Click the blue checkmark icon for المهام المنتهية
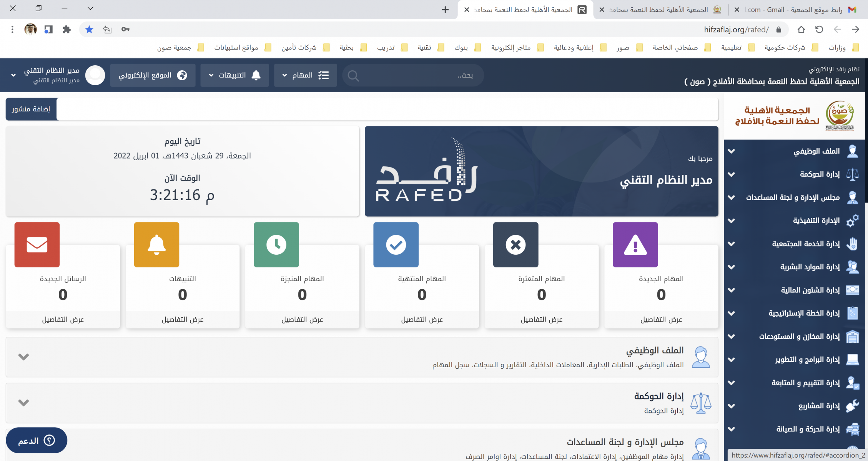Screen dimensions: 868x461 point(396,245)
